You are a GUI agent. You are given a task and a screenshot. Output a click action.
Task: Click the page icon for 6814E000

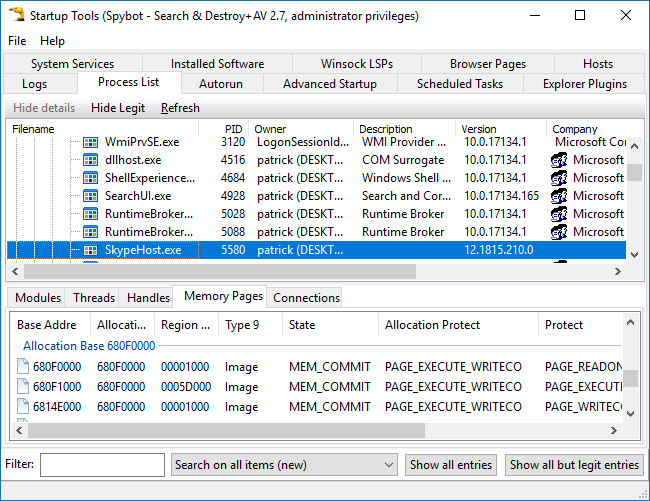point(23,407)
